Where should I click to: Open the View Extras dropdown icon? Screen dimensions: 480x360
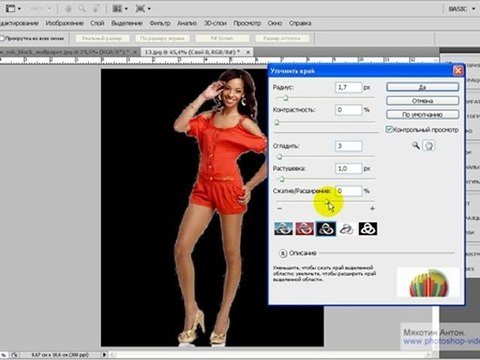coord(13,9)
